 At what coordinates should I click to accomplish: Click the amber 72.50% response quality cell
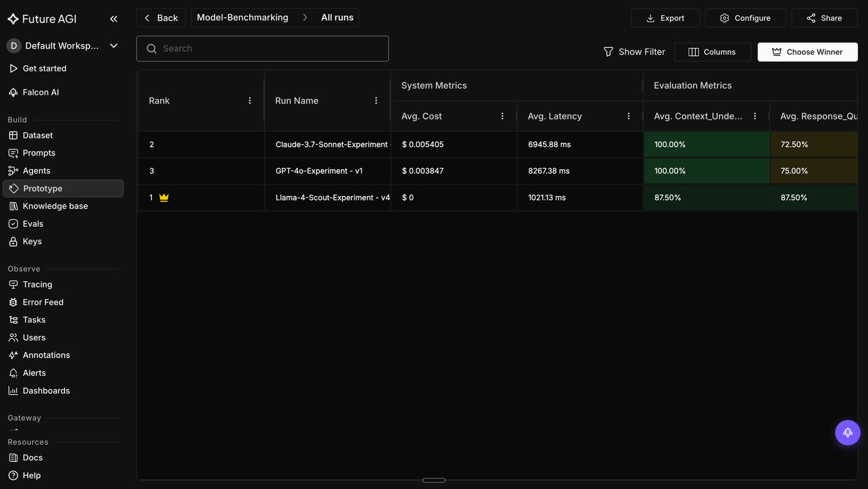[814, 144]
